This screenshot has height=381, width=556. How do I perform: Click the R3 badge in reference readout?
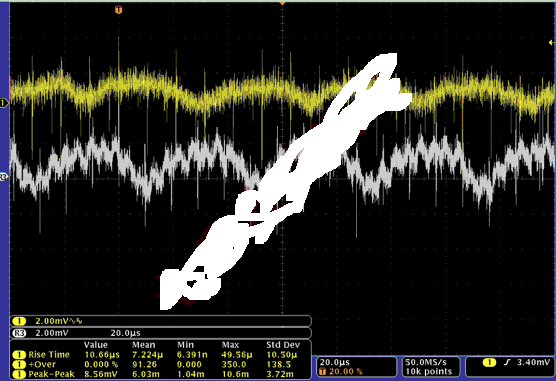tap(19, 333)
